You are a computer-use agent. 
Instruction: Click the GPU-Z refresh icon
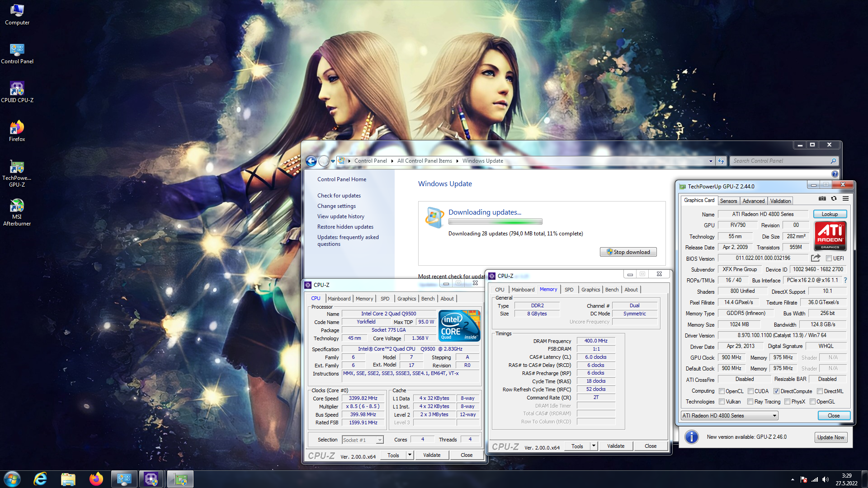[x=834, y=199]
